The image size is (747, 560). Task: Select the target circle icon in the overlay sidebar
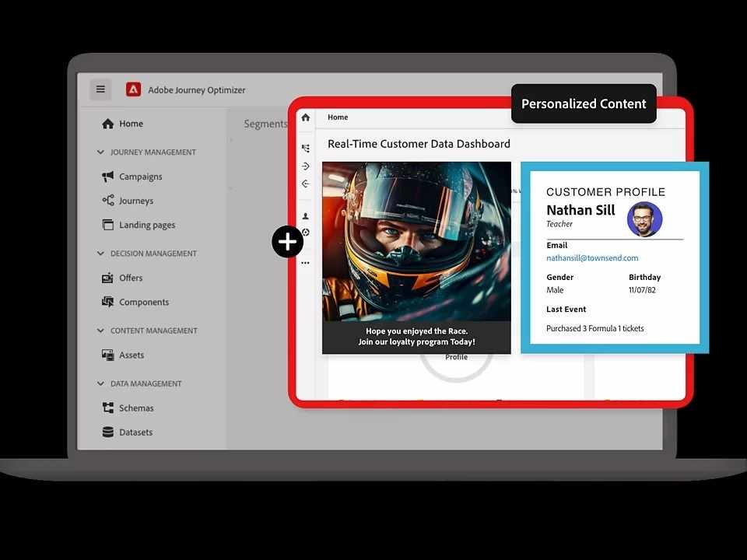[x=306, y=232]
